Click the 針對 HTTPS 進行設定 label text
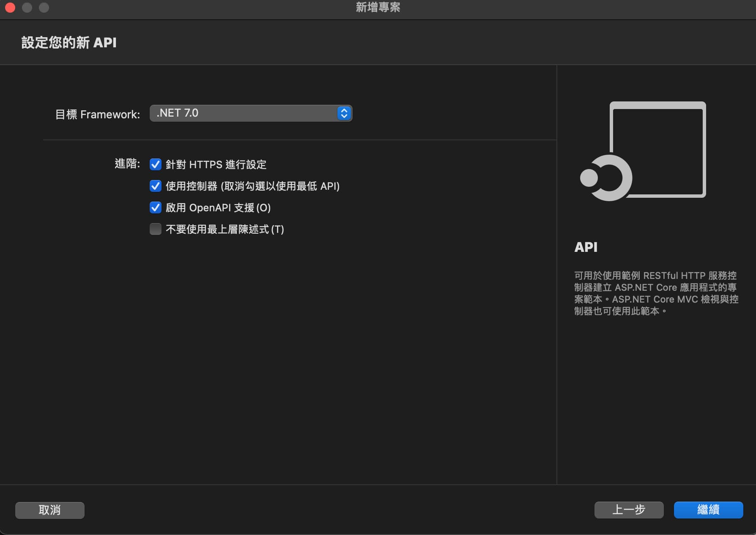The height and width of the screenshot is (535, 756). tap(216, 164)
